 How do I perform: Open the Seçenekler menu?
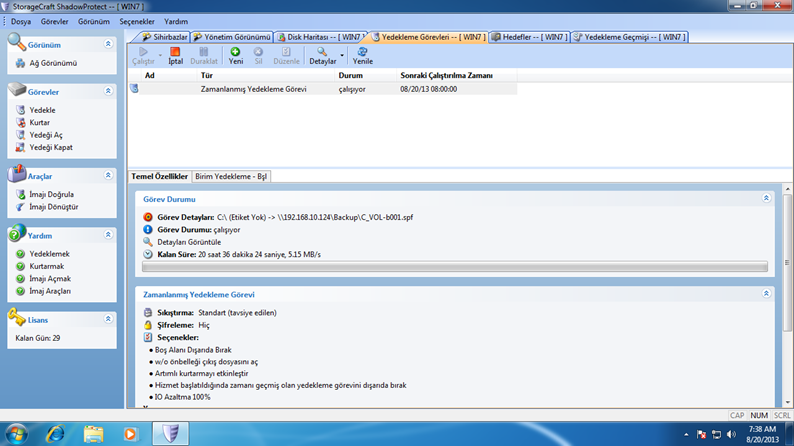click(137, 22)
